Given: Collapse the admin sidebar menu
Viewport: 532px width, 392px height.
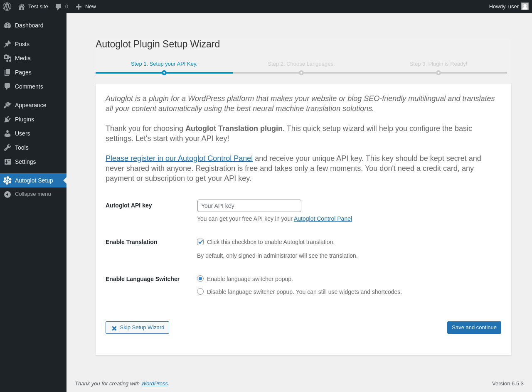Looking at the screenshot, I should click(27, 194).
